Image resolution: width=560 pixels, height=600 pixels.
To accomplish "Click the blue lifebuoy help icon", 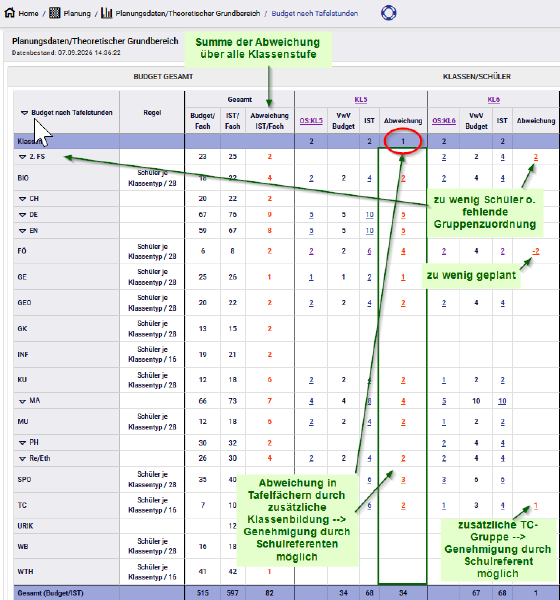I will pos(389,13).
